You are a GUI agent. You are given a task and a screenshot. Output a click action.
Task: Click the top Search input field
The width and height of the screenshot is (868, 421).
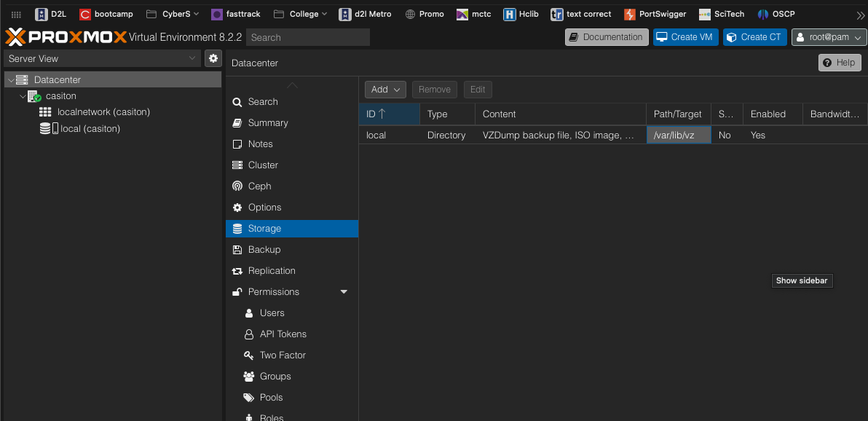[307, 37]
